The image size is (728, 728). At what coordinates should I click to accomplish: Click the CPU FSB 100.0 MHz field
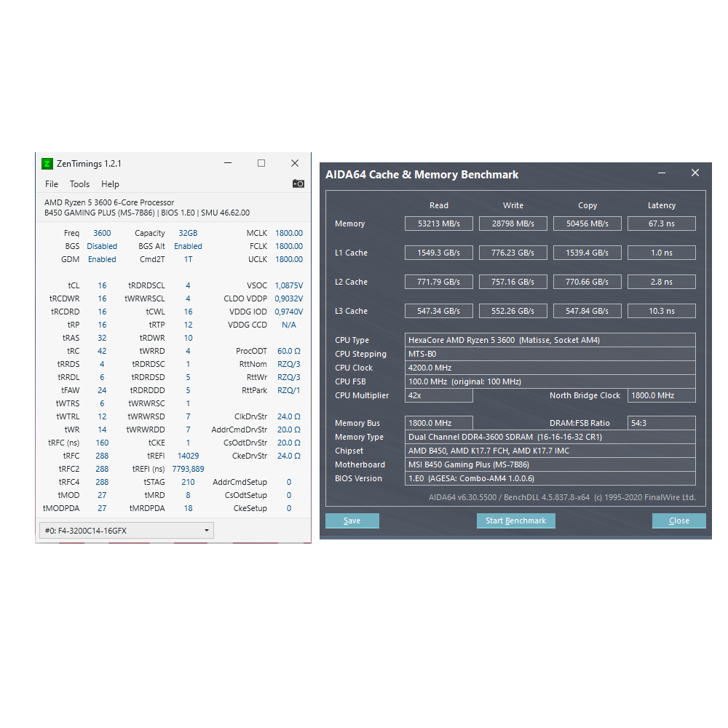550,381
